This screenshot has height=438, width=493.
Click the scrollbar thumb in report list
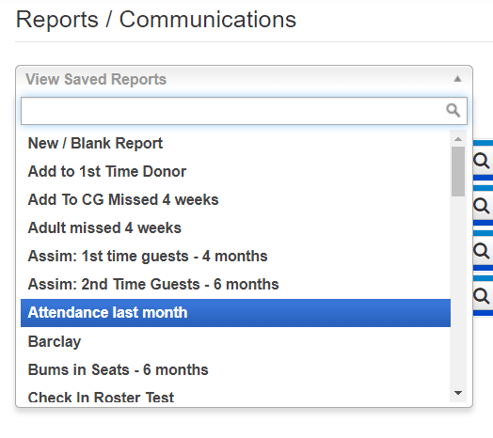(x=458, y=172)
